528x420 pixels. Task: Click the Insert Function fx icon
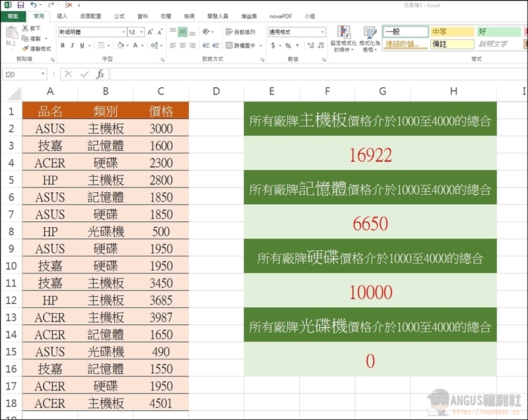coord(100,75)
